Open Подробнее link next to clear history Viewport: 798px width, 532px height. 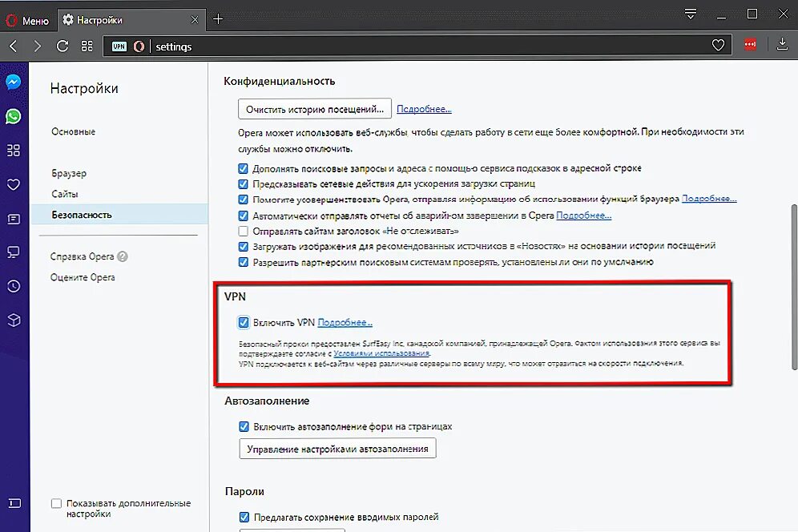[424, 109]
